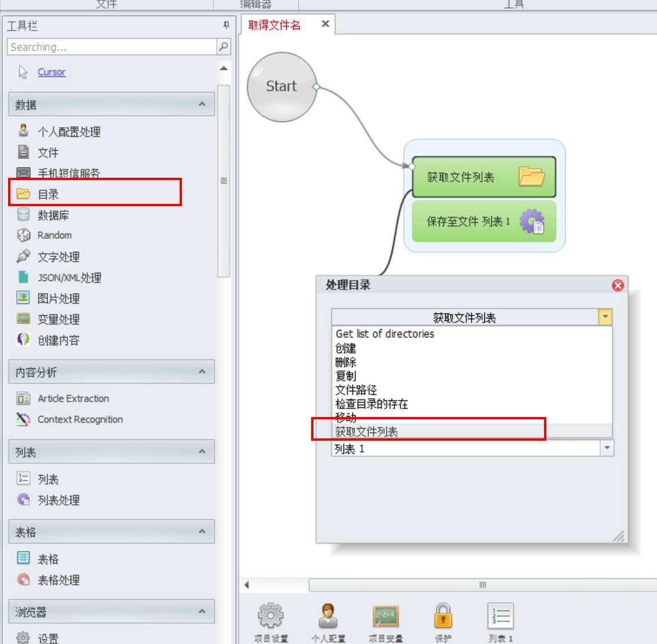
Task: Open the action dropdown in 处理目录 dialog
Action: [605, 317]
